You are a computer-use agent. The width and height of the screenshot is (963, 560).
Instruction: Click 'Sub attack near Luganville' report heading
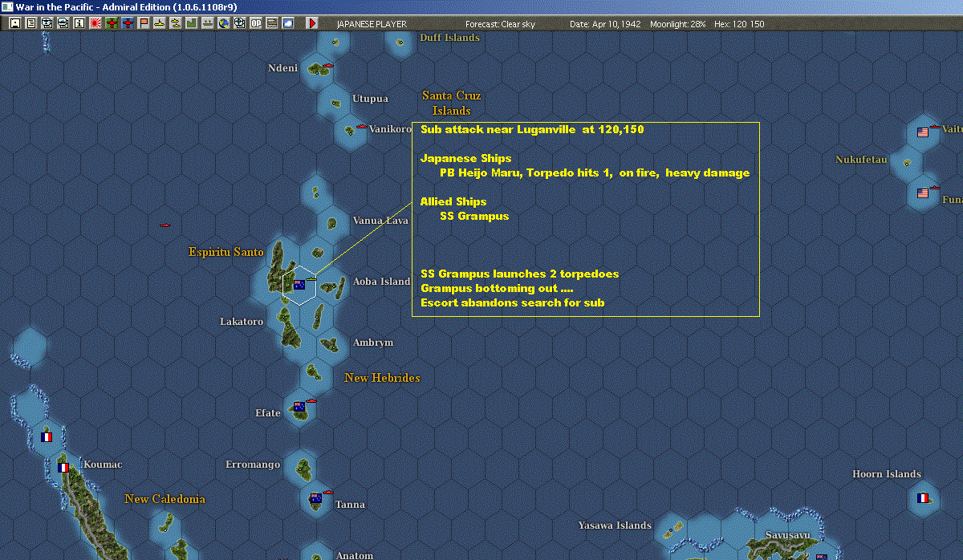pos(532,129)
